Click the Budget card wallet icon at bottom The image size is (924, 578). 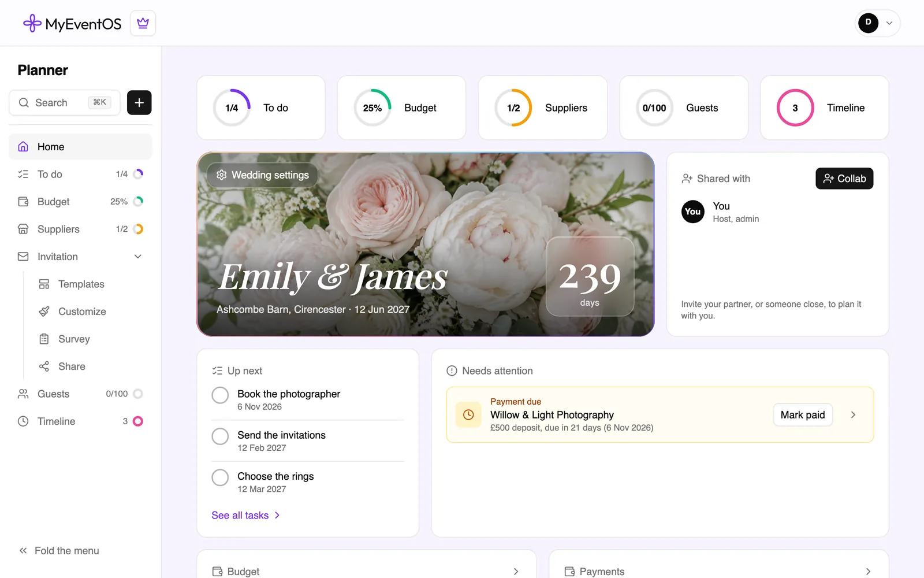[217, 572]
